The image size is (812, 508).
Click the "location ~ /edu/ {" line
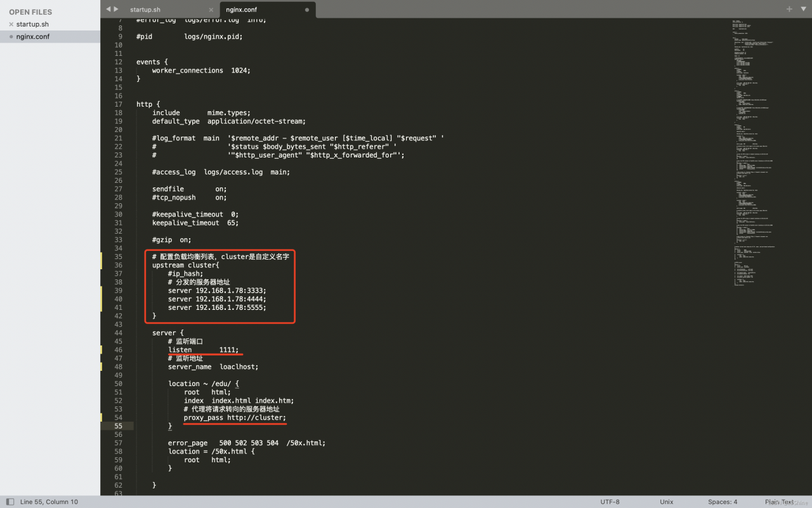[x=203, y=384]
